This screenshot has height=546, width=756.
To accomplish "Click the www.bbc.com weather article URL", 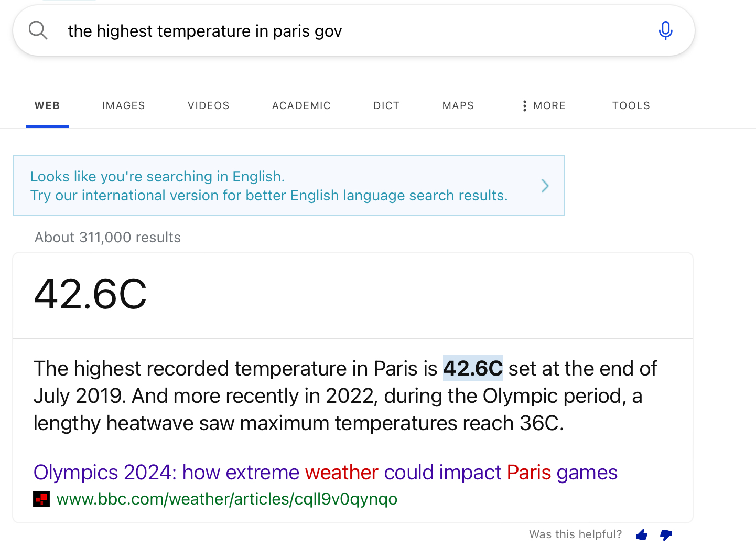I will 226,499.
